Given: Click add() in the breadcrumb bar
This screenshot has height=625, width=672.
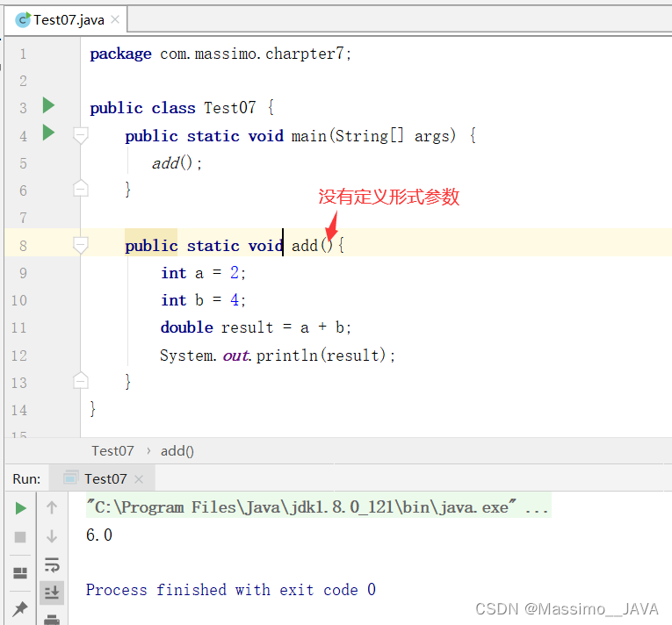Looking at the screenshot, I should pos(177,451).
